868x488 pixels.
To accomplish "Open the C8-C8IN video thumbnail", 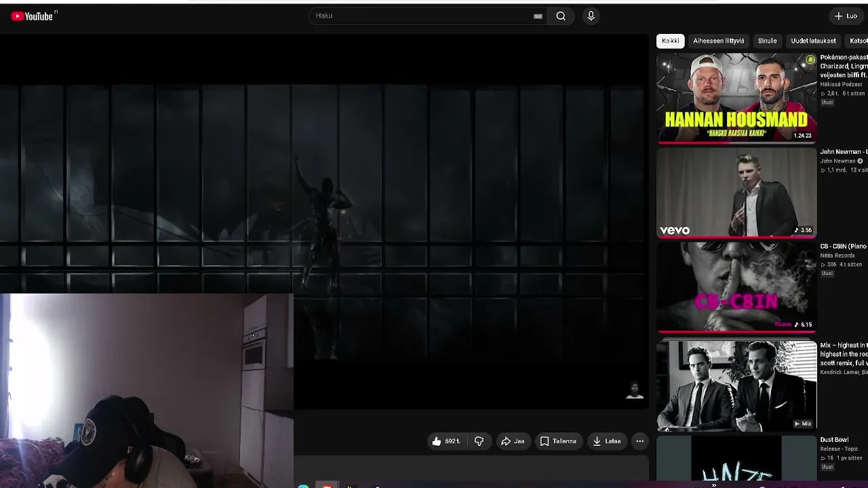I will [736, 287].
